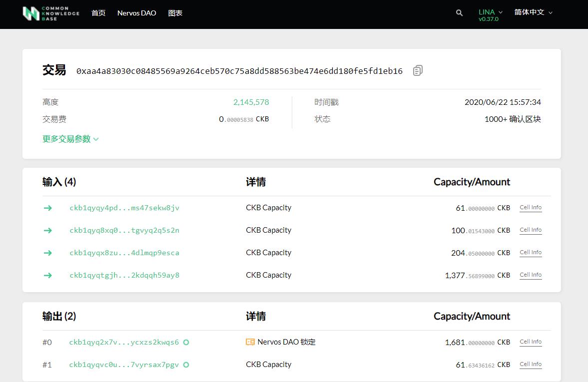Open the 简体中文 language dropdown
The width and height of the screenshot is (588, 382).
[x=533, y=12]
